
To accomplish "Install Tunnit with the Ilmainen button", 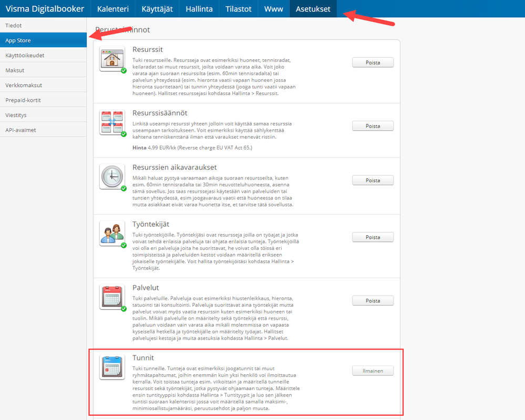I will (373, 371).
